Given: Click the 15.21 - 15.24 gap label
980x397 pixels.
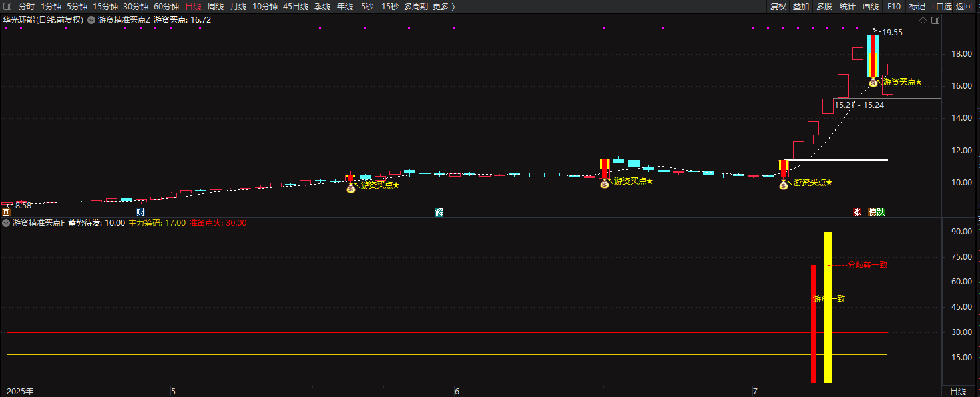Looking at the screenshot, I should pos(859,105).
